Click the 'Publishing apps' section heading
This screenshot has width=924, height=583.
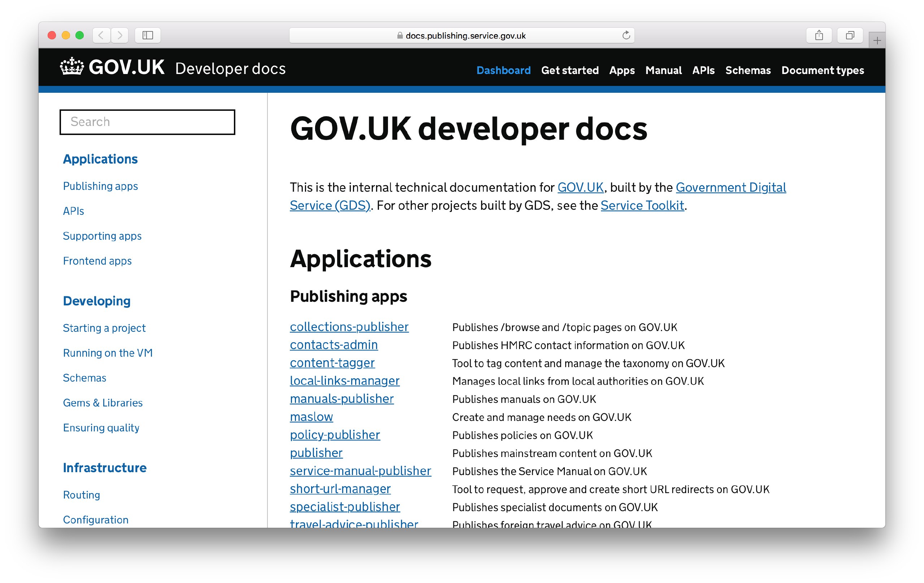point(348,297)
